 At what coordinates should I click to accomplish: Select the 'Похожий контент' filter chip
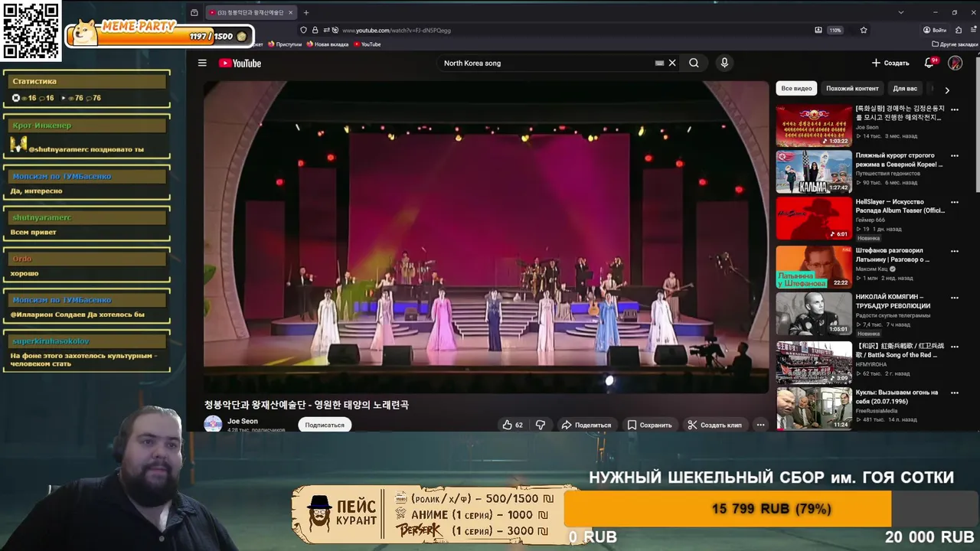tap(852, 88)
